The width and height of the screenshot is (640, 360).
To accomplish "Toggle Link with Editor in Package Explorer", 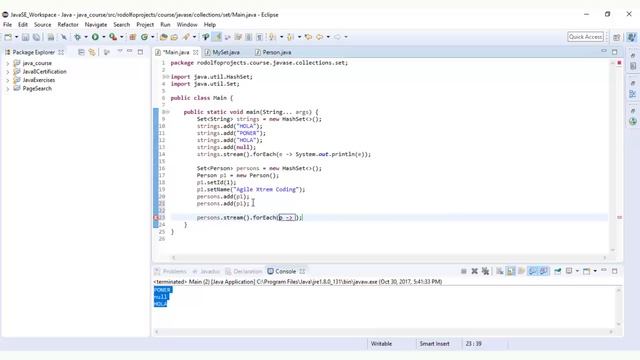I will pos(92,52).
